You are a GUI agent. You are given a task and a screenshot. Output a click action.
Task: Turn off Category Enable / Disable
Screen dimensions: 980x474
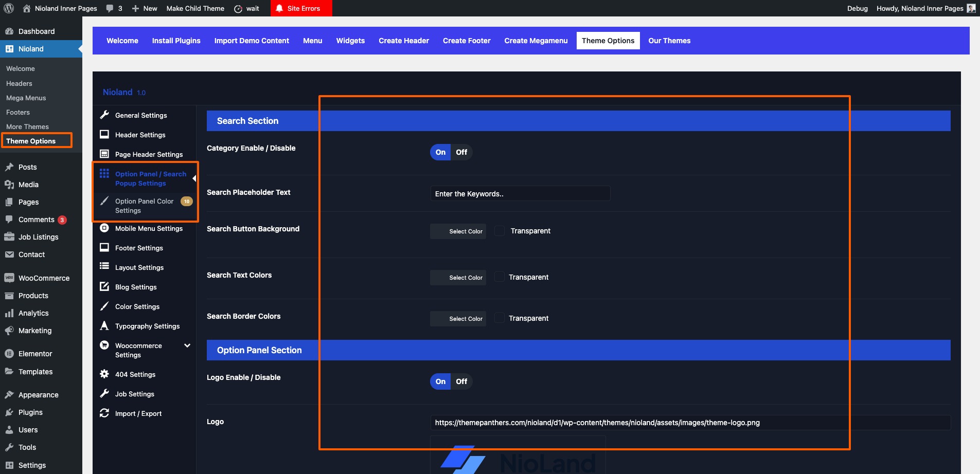tap(461, 152)
